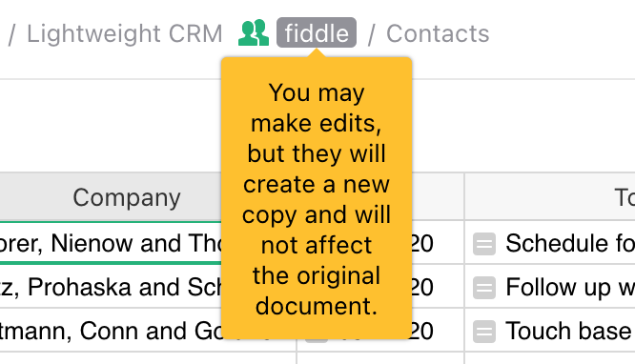635x364 pixels.
Task: Click the green shared users icon
Action: (254, 32)
